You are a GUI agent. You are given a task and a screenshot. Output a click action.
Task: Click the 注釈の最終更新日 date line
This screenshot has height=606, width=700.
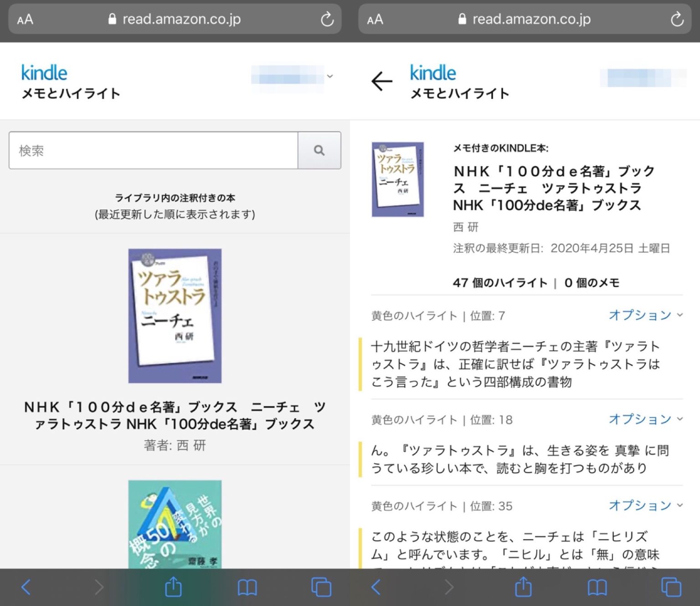pos(561,248)
